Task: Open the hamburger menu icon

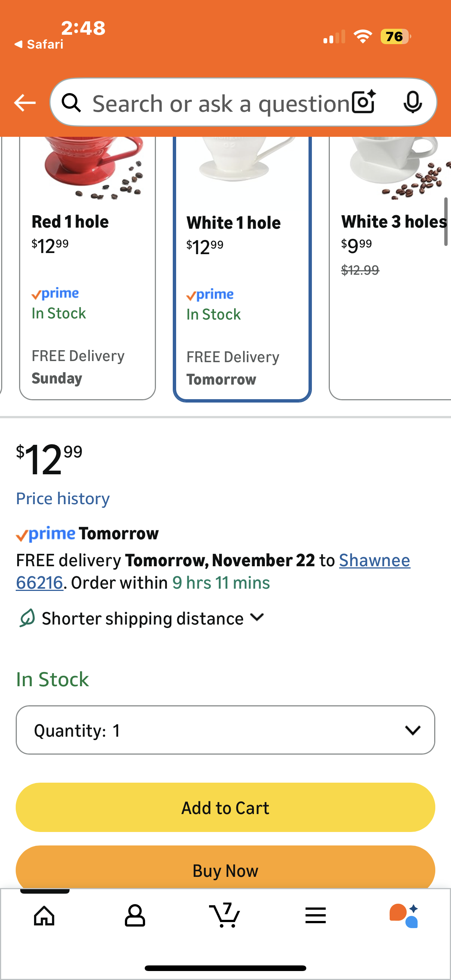Action: [x=316, y=915]
